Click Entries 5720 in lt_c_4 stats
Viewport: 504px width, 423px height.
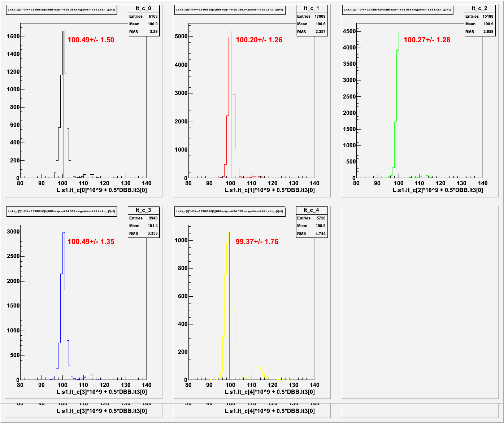pos(312,218)
